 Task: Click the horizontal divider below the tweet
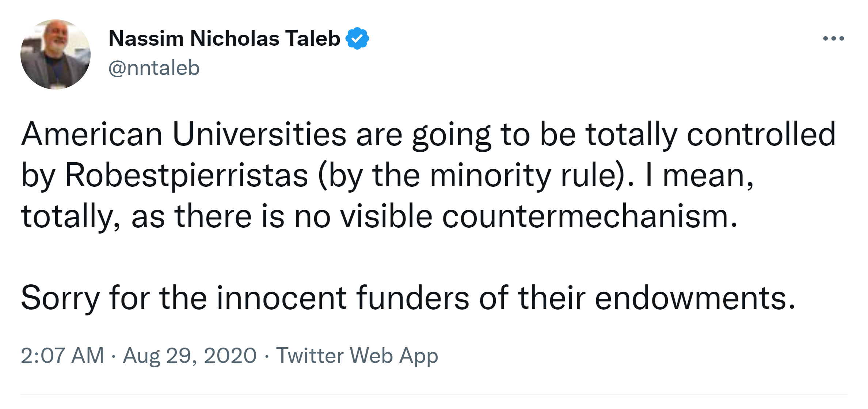pyautogui.click(x=434, y=394)
